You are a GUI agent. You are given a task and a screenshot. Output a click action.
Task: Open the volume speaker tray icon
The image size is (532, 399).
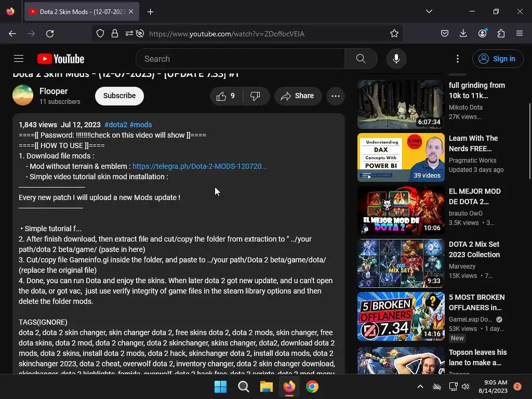click(x=465, y=387)
